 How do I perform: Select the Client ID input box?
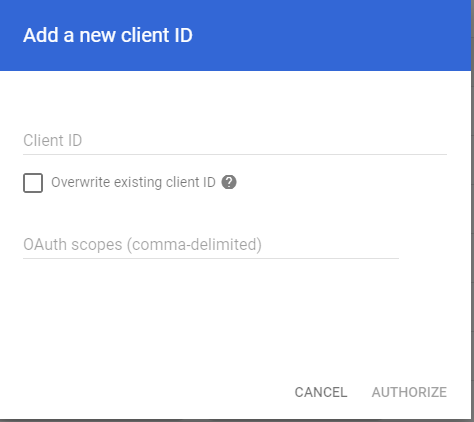coord(235,141)
